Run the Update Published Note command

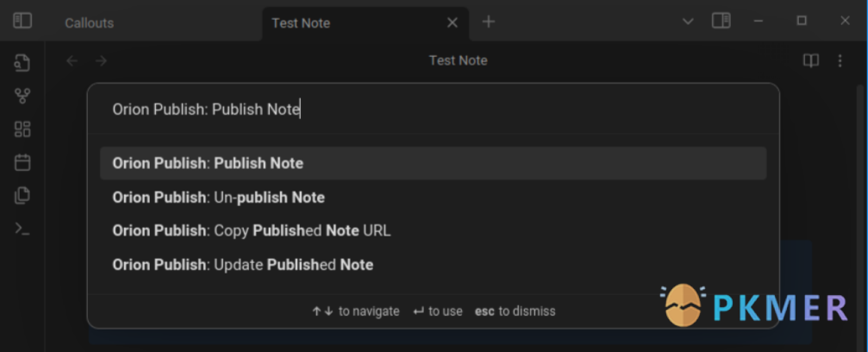[433, 264]
